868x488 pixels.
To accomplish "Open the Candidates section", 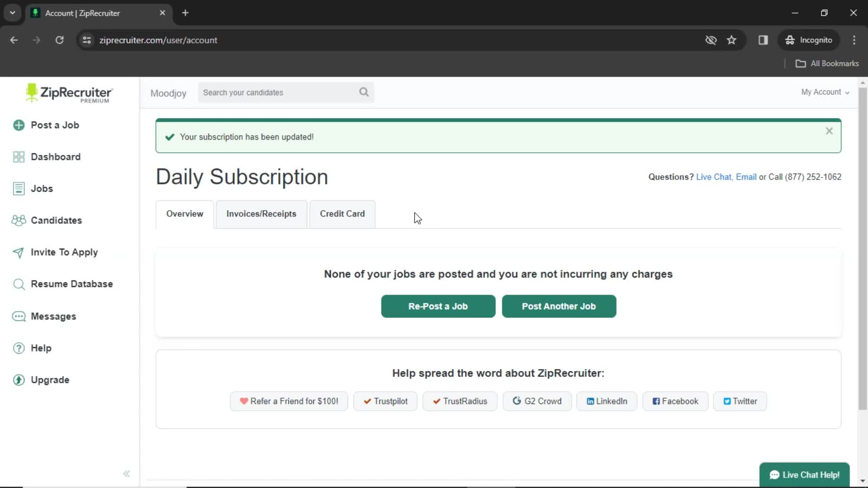I will click(x=56, y=220).
